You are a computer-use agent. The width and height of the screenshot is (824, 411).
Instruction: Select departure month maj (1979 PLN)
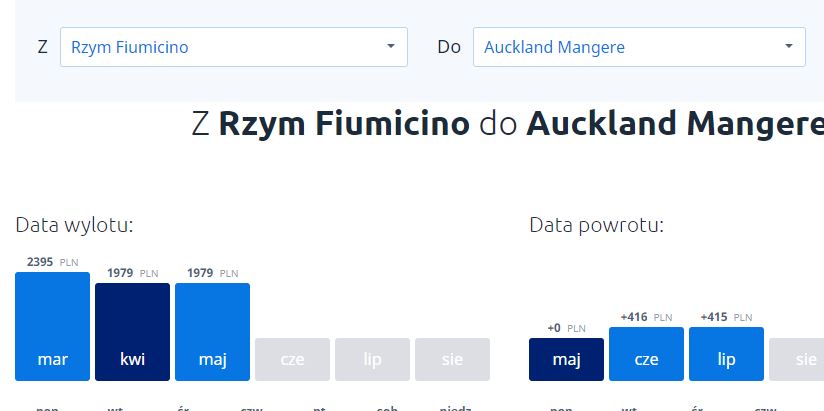tap(212, 332)
